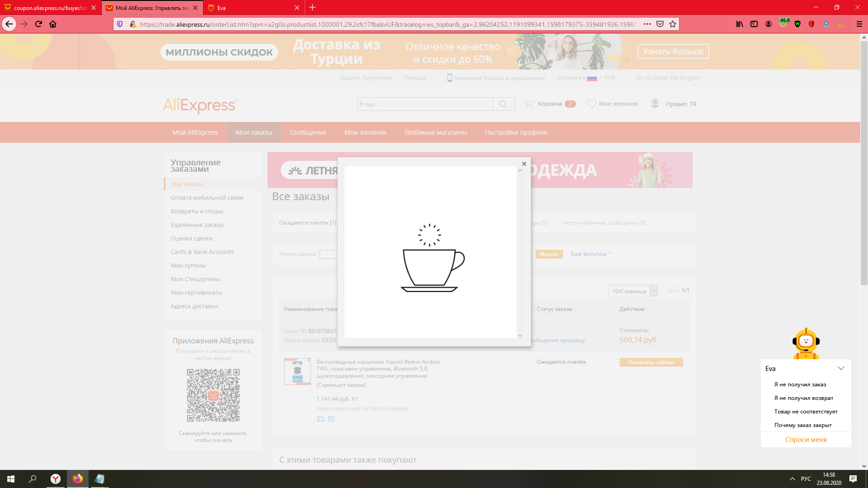The height and width of the screenshot is (488, 868).
Task: Click Оплатить сейчас button
Action: point(651,362)
